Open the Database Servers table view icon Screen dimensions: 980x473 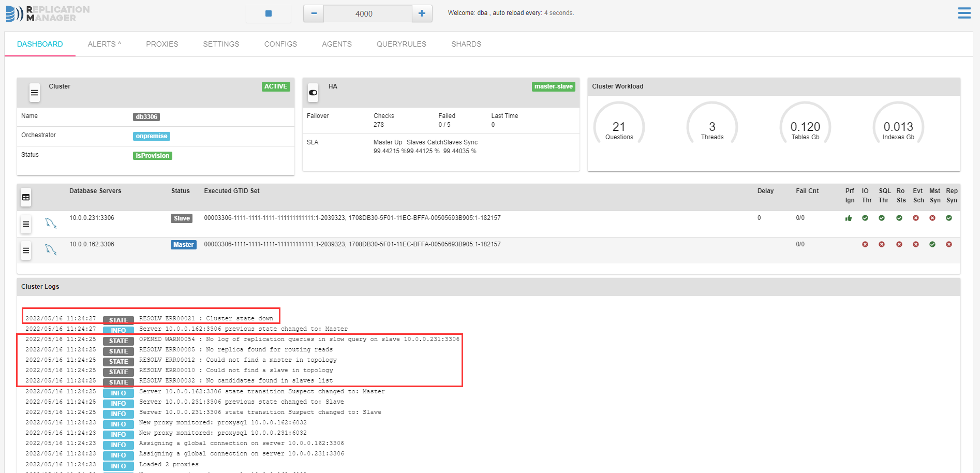[x=25, y=197]
